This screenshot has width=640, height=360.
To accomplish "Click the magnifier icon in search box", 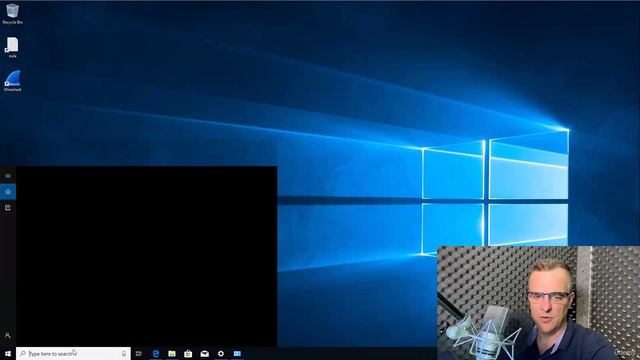I will 23,353.
